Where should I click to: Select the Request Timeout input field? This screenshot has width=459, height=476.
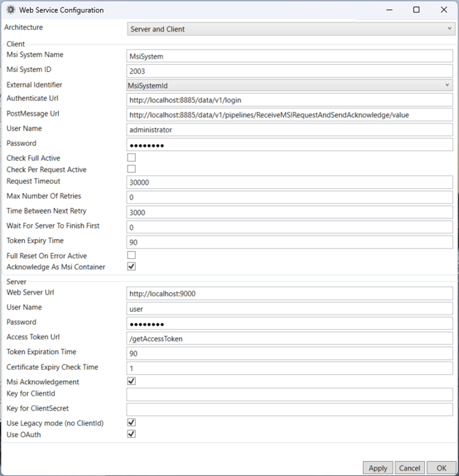(x=290, y=183)
